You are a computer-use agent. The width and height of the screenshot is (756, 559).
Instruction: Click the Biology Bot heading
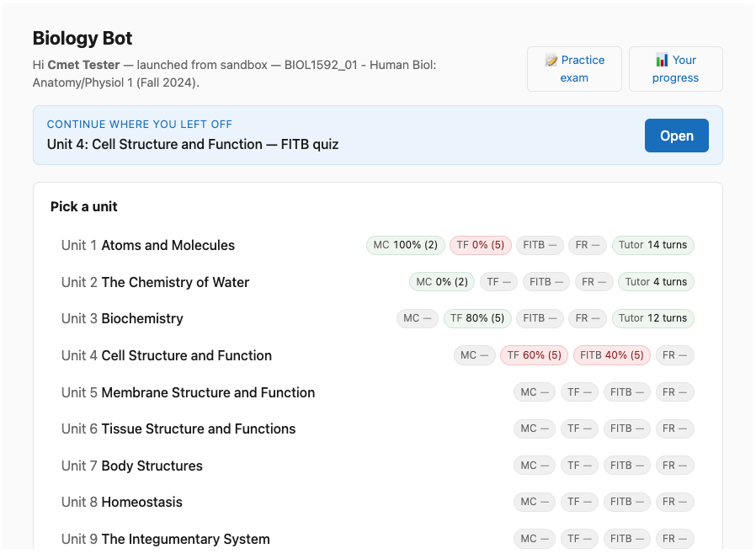83,38
